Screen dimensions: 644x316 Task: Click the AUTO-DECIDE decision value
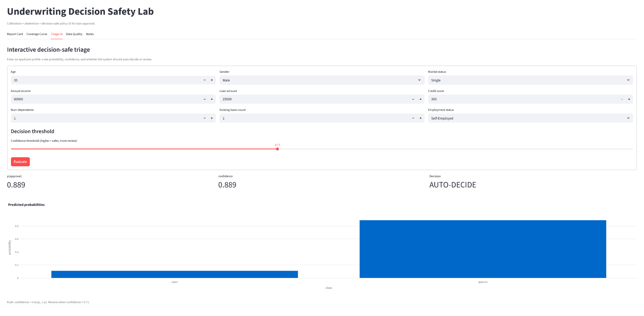(x=453, y=185)
